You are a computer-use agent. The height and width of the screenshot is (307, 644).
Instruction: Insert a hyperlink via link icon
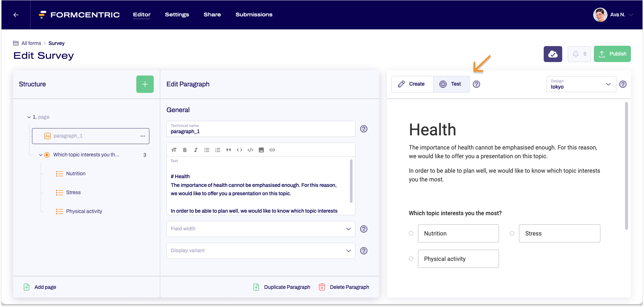point(272,150)
